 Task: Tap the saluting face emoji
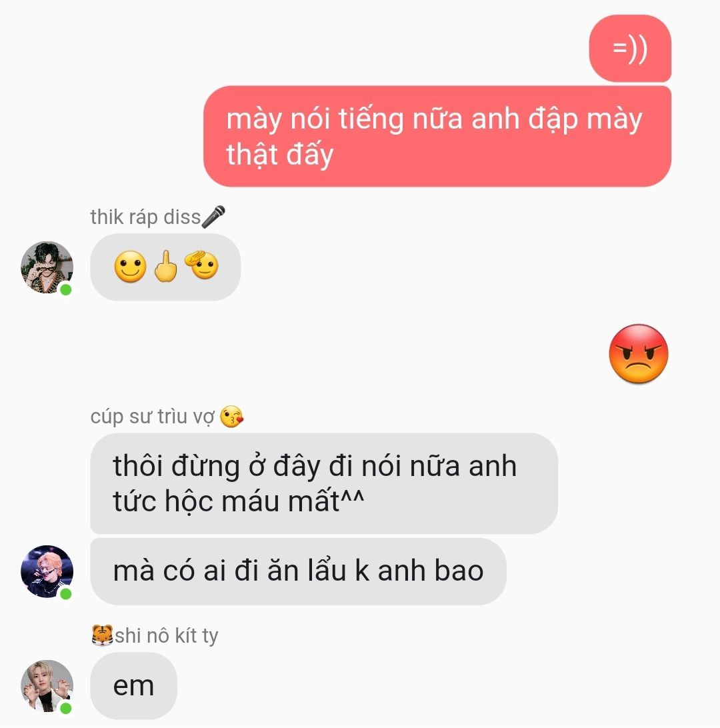point(202,265)
